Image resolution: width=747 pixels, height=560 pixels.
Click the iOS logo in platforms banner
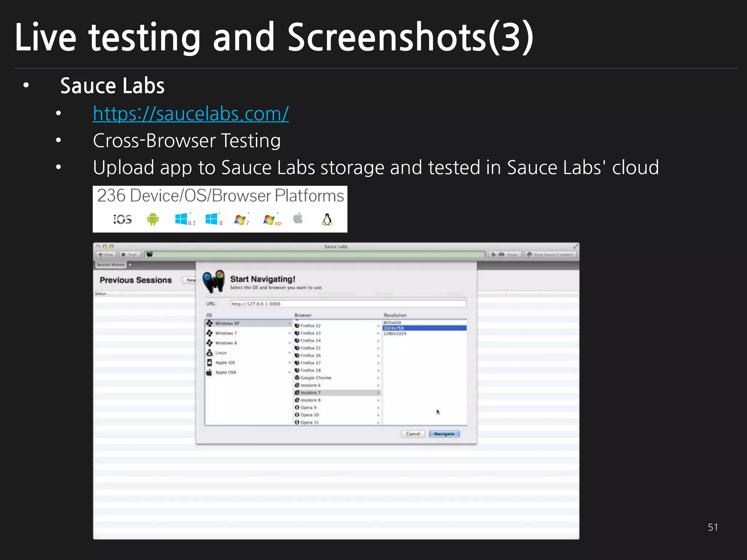coord(123,219)
